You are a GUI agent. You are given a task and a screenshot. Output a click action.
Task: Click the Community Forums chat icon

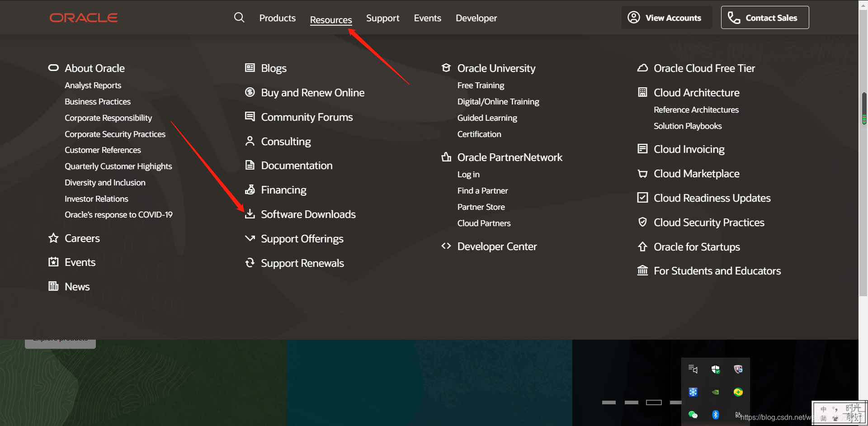250,117
